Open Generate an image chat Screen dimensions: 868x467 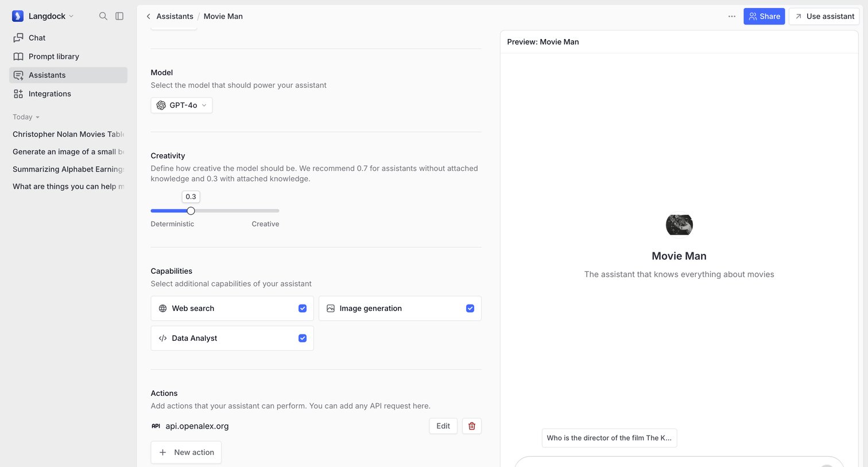pyautogui.click(x=68, y=151)
